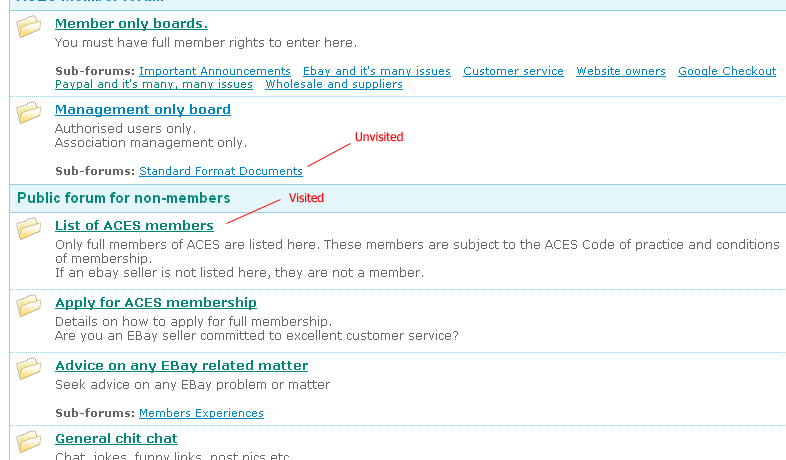This screenshot has width=786, height=460.
Task: Select the Google Checkout sub-forum
Action: (727, 71)
